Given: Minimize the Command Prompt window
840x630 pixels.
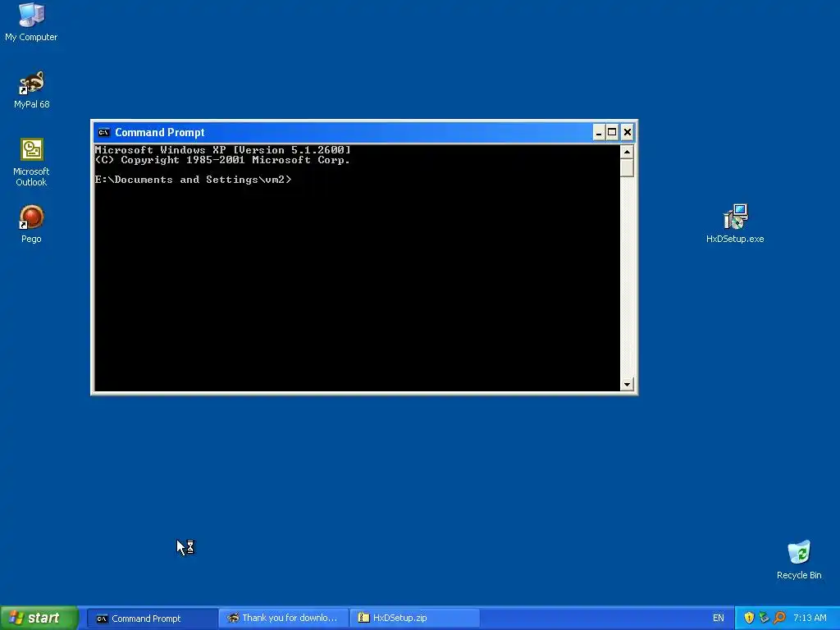Looking at the screenshot, I should (x=598, y=132).
